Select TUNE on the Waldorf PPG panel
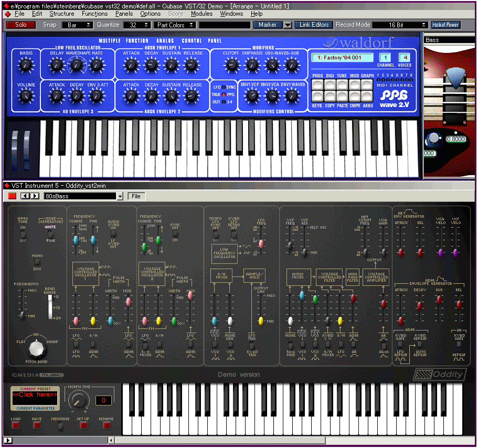This screenshot has width=478, height=448. coord(342,84)
